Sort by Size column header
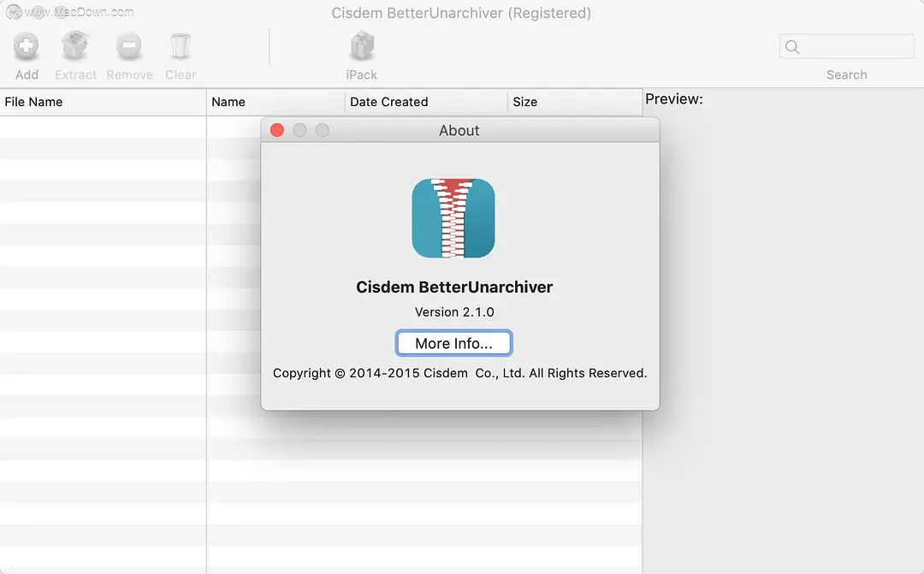This screenshot has width=924, height=574. click(x=575, y=102)
